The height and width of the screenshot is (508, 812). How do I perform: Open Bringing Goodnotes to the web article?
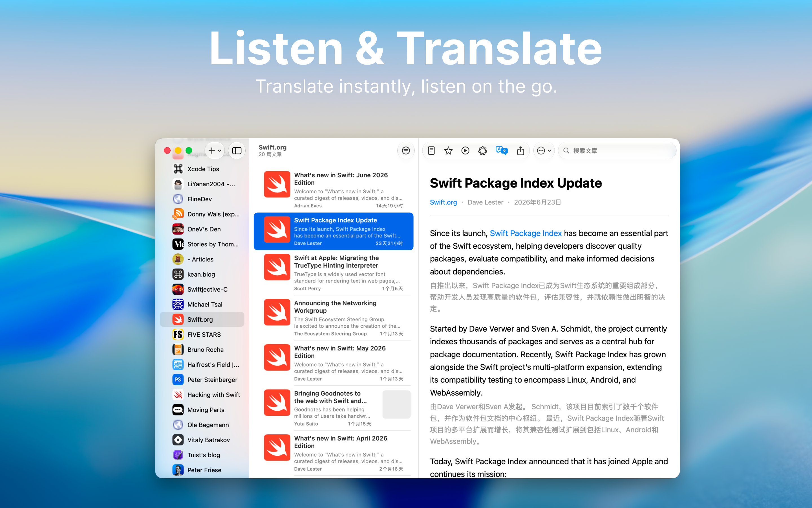(334, 408)
